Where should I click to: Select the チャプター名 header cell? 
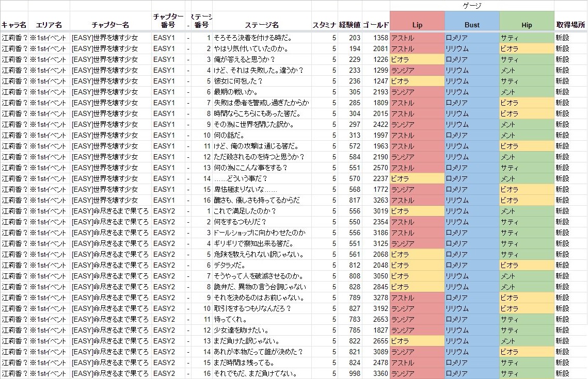tap(110, 25)
